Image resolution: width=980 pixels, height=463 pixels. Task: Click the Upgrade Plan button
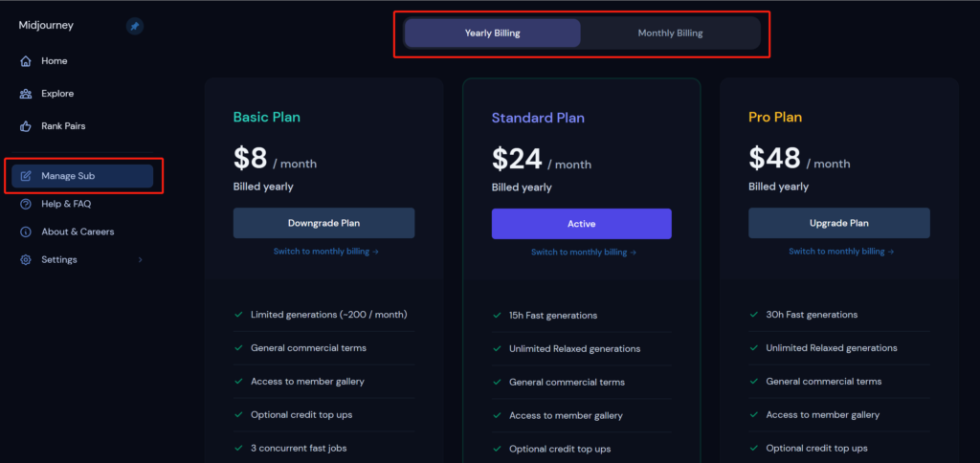point(838,223)
